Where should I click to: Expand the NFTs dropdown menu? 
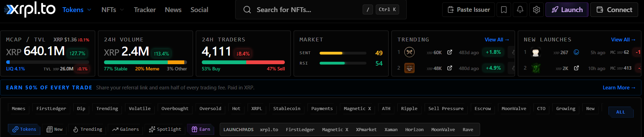pos(112,10)
